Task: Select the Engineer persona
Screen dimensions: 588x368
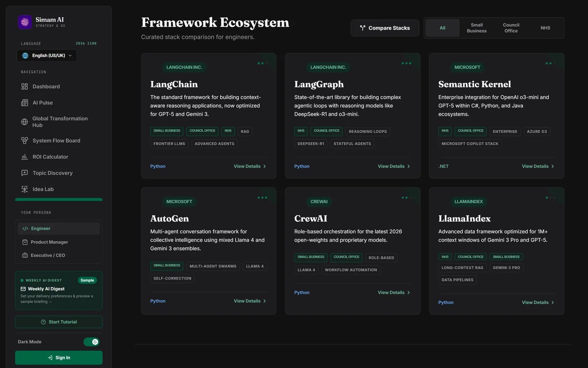Action: tap(59, 228)
